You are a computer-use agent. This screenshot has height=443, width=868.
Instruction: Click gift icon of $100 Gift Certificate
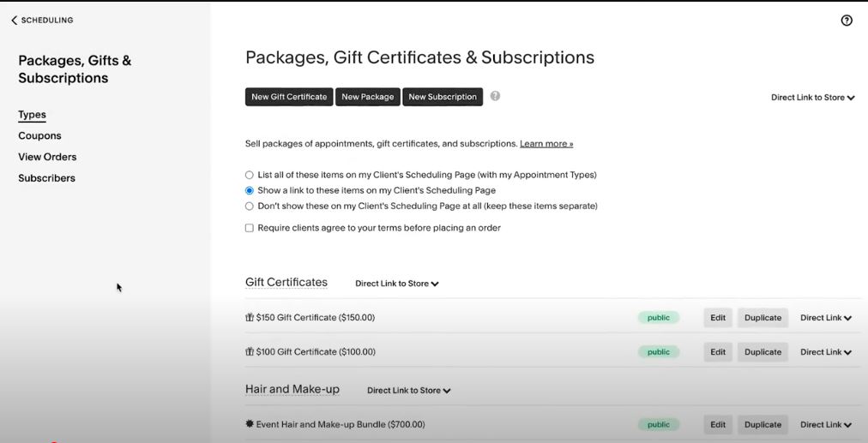[x=249, y=352]
